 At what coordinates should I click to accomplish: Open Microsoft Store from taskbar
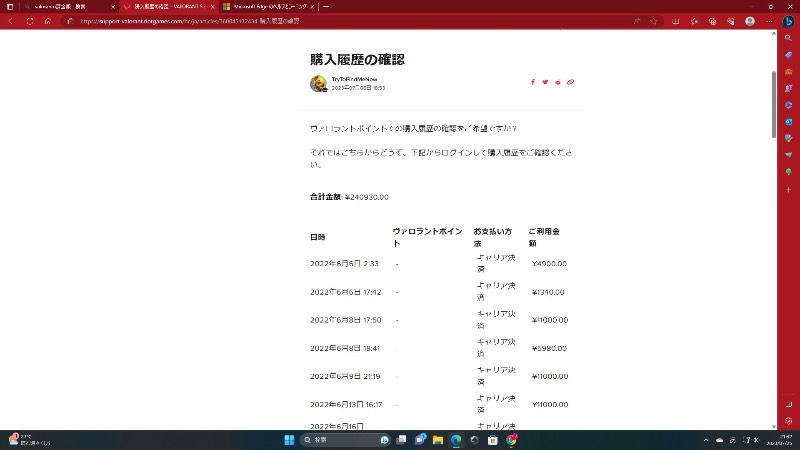[x=492, y=440]
